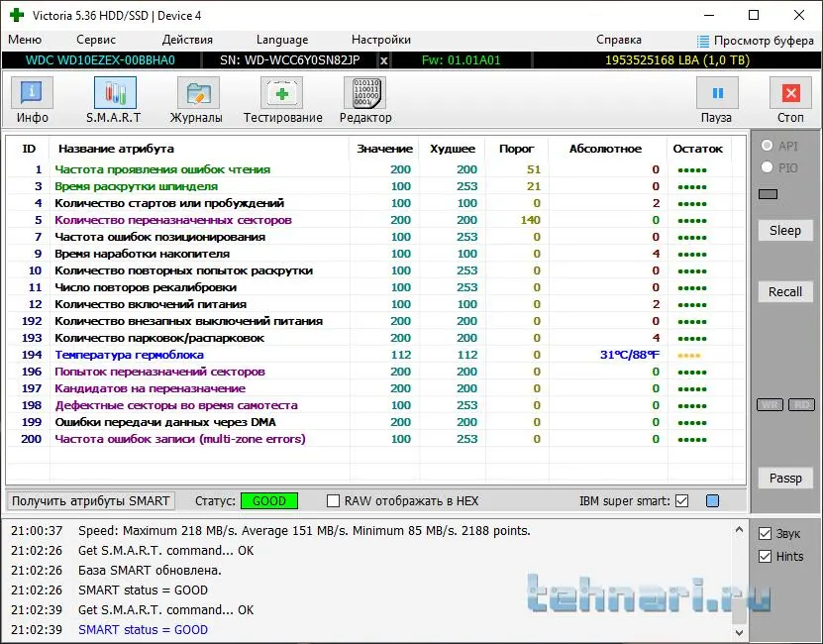Toggle the Hints checkbox

(x=765, y=556)
